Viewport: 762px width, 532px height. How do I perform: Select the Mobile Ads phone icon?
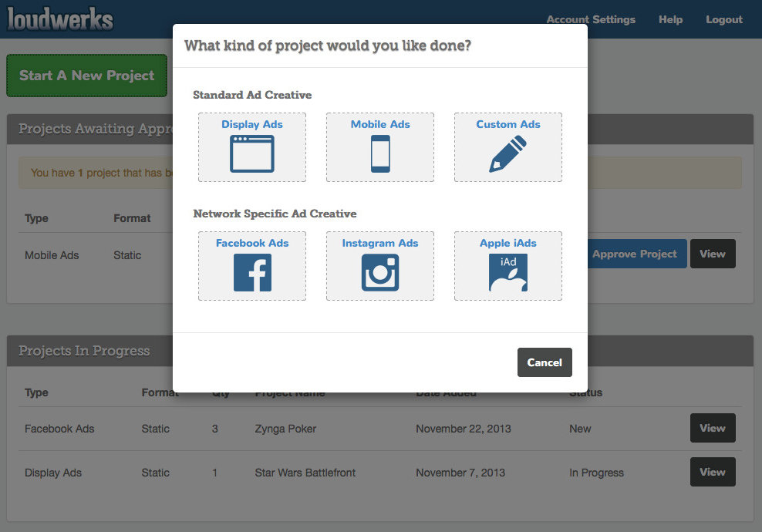[380, 153]
